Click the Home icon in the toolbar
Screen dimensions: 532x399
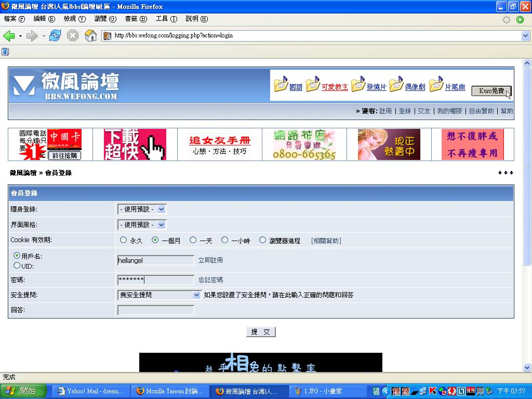pyautogui.click(x=91, y=36)
